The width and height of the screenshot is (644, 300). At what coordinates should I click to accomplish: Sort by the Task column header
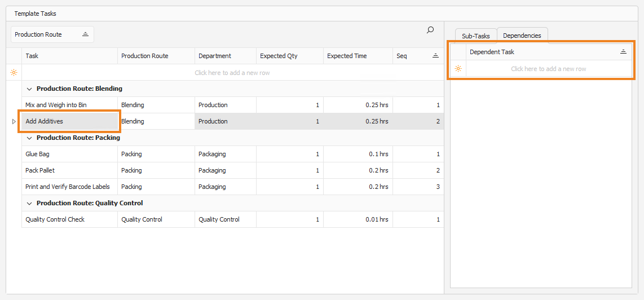click(x=69, y=56)
